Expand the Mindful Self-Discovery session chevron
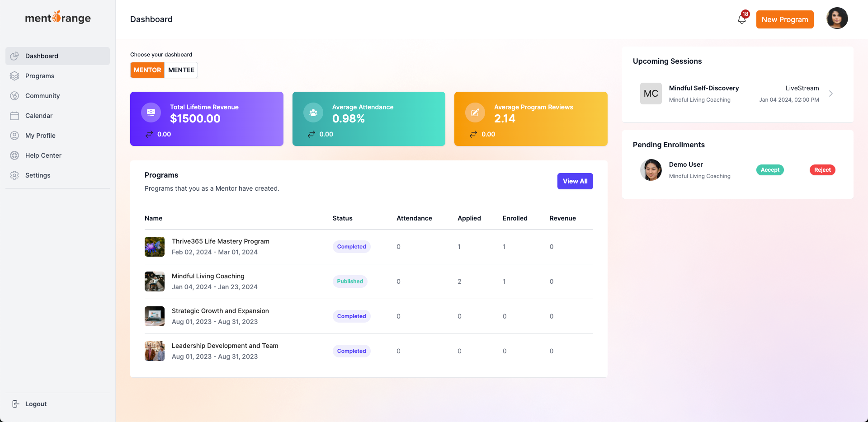Screen dimensions: 868x422 (831, 94)
